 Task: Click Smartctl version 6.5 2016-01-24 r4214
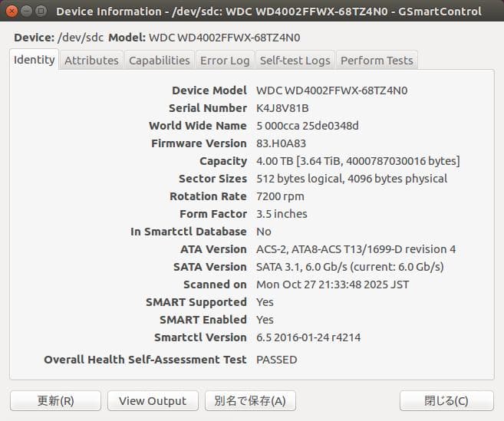[x=308, y=337]
